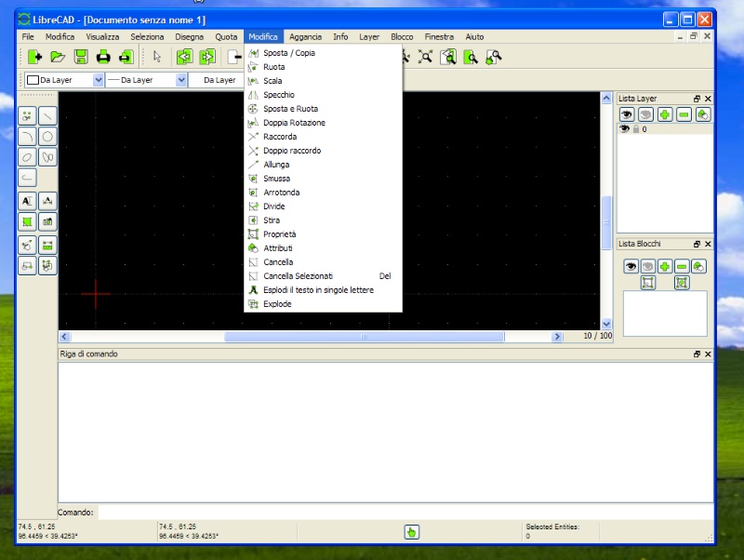Select the circle drawing tool
744x560 pixels.
coord(47,136)
